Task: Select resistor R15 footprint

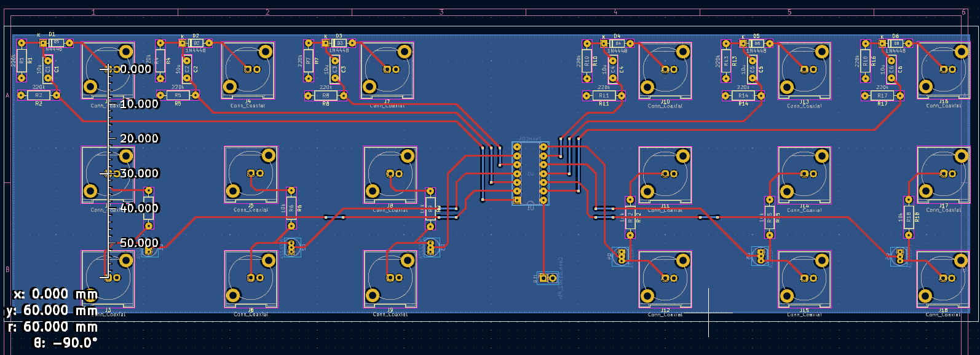Action: (x=770, y=217)
